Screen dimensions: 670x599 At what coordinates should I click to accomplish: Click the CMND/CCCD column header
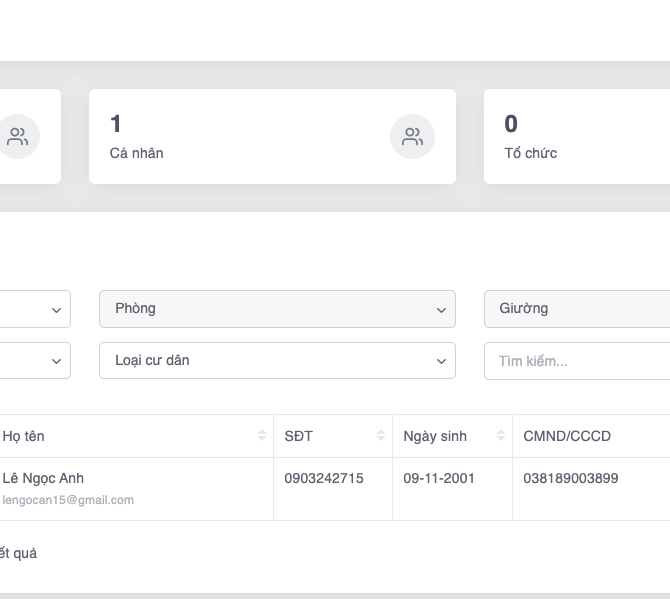[567, 436]
